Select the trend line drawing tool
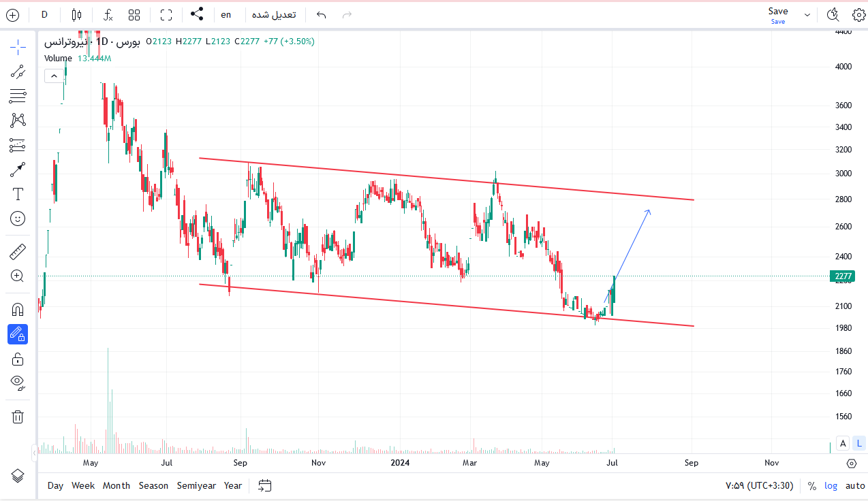This screenshot has height=501, width=868. [x=18, y=71]
